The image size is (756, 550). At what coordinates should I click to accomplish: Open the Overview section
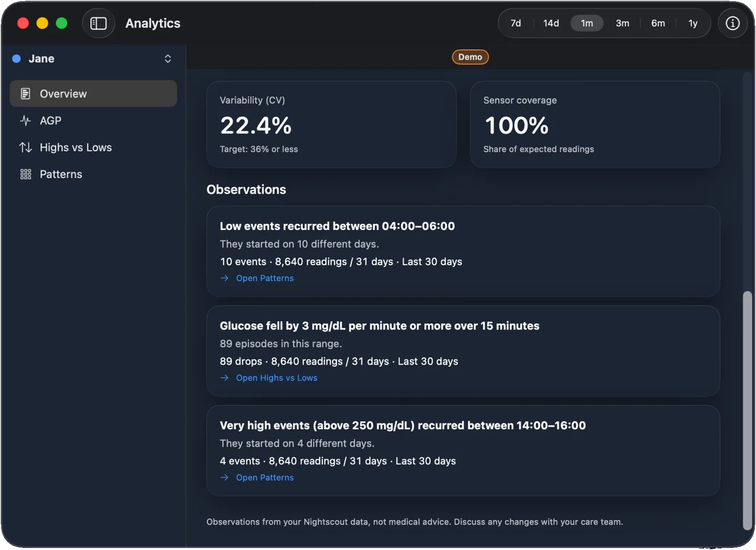click(x=93, y=94)
